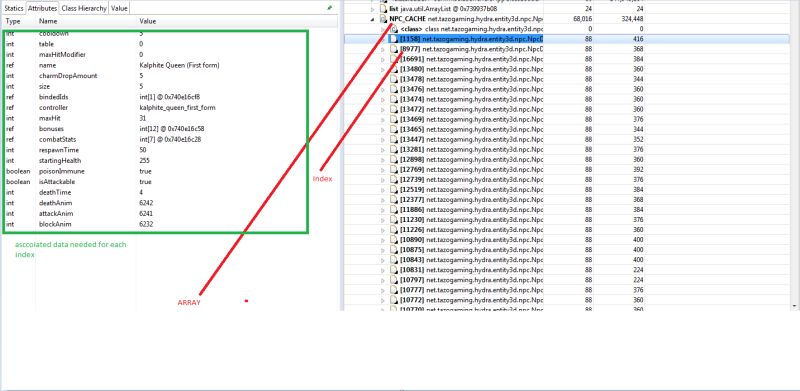The width and height of the screenshot is (800, 391).
Task: Click the NPC_CACHE object icon
Action: (x=384, y=19)
